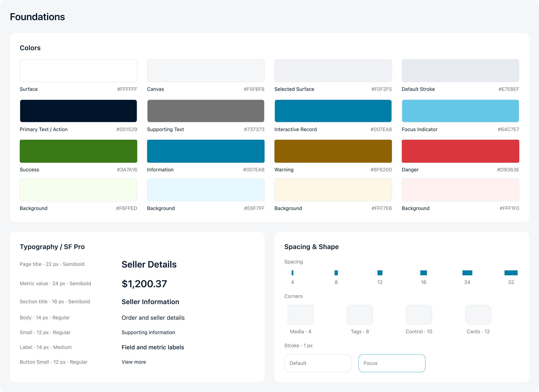Viewport: 539px width, 392px height.
Task: Click the Seller Information section title sample
Action: [150, 302]
